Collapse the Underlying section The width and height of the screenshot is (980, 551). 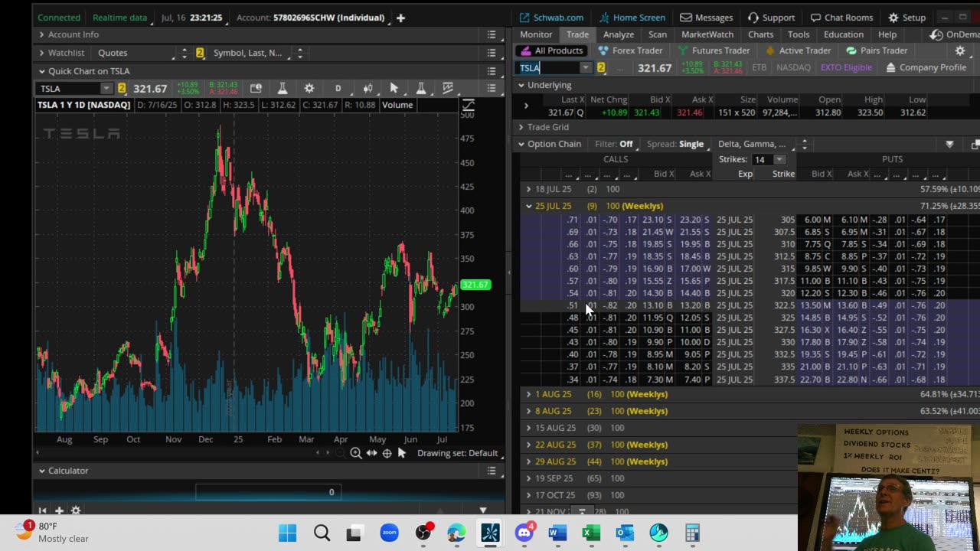point(521,85)
